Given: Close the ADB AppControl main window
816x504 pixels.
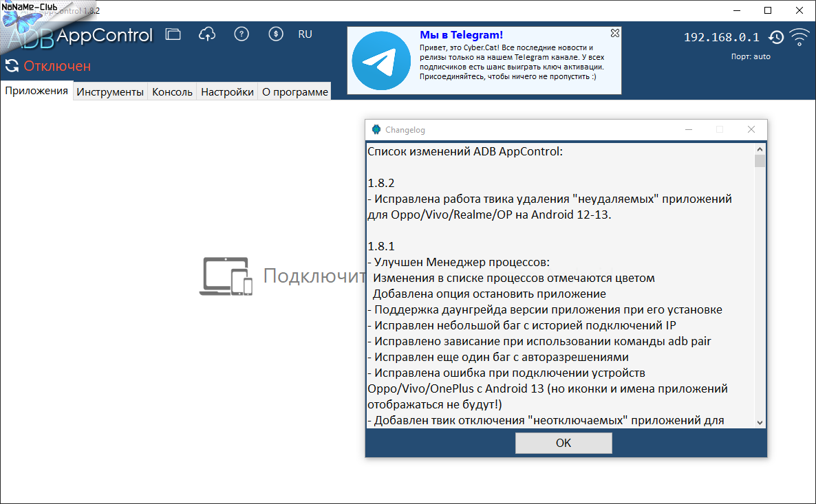Looking at the screenshot, I should (799, 10).
